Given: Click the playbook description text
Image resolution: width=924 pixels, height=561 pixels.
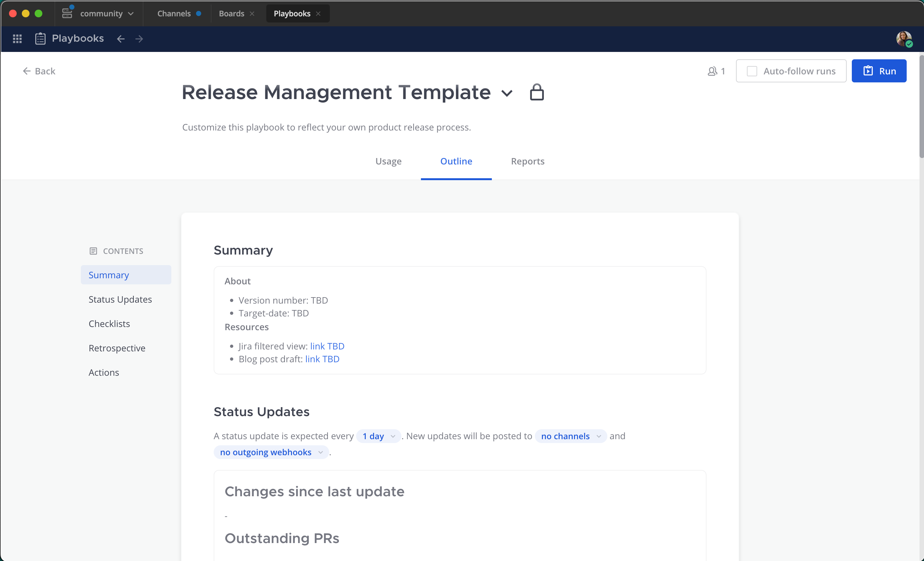Looking at the screenshot, I should [x=326, y=127].
